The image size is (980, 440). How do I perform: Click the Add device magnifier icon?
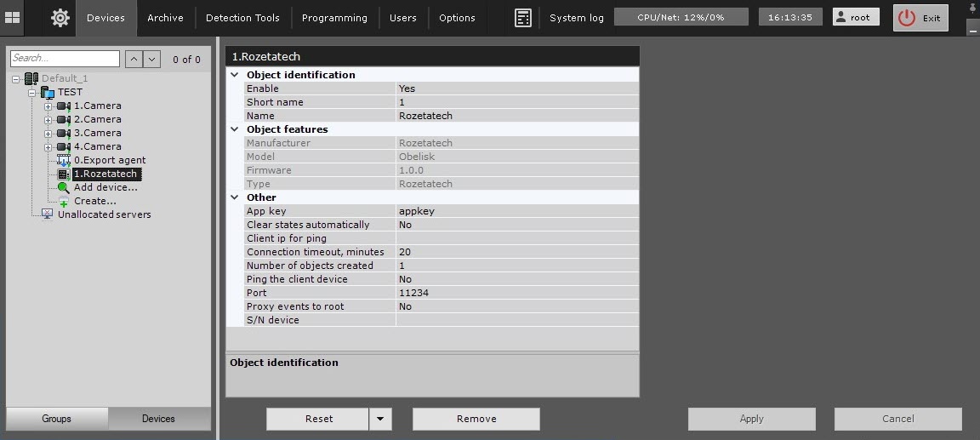pyautogui.click(x=64, y=187)
